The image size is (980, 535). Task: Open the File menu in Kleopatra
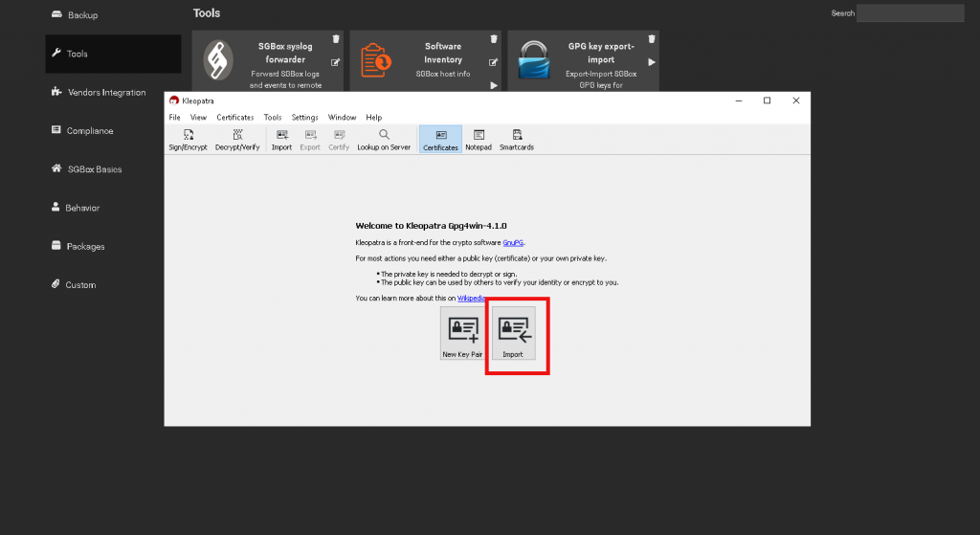174,117
